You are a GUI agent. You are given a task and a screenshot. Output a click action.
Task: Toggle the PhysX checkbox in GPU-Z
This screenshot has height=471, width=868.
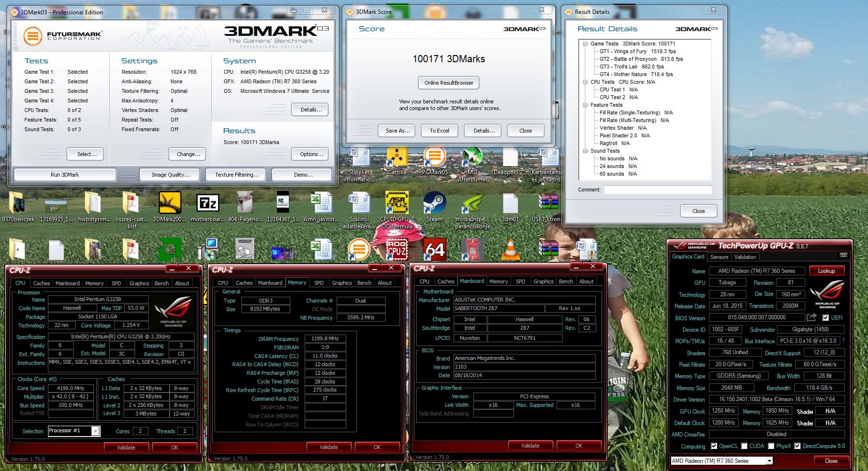pos(771,446)
